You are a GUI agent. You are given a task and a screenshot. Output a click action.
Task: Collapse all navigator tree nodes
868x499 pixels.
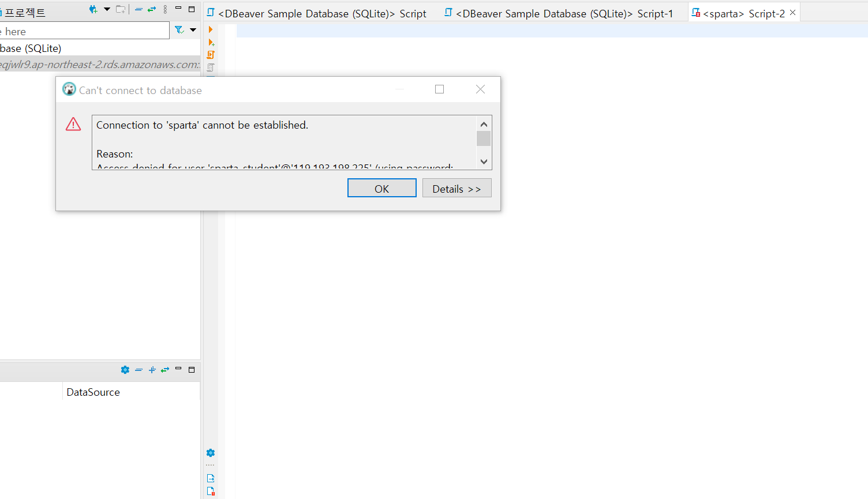[x=139, y=9]
